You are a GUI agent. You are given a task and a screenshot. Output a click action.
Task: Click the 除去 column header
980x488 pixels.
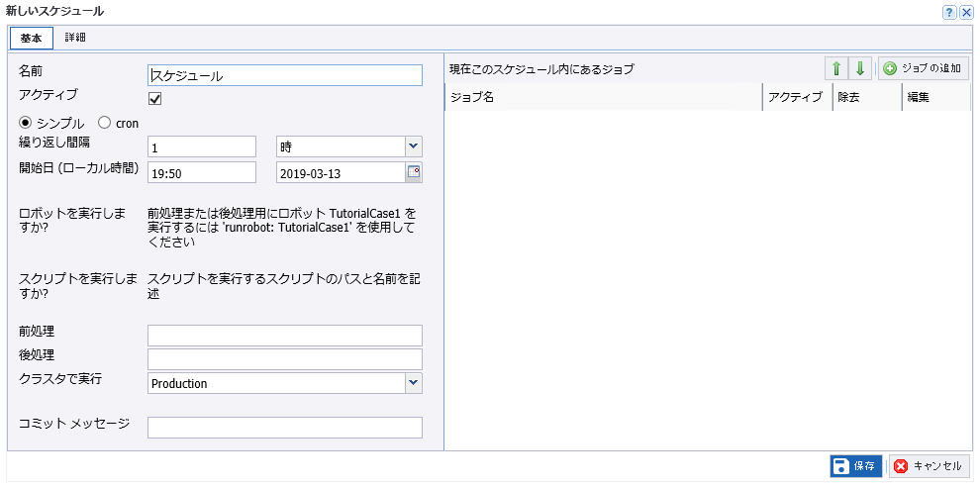[867, 97]
